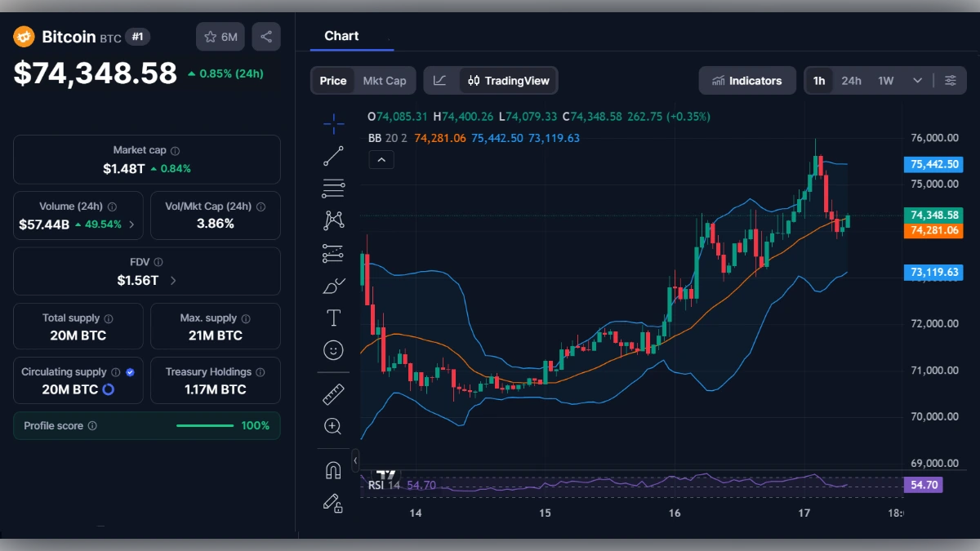Select the trend line drawing tool
This screenshot has height=551, width=980.
[x=333, y=155]
